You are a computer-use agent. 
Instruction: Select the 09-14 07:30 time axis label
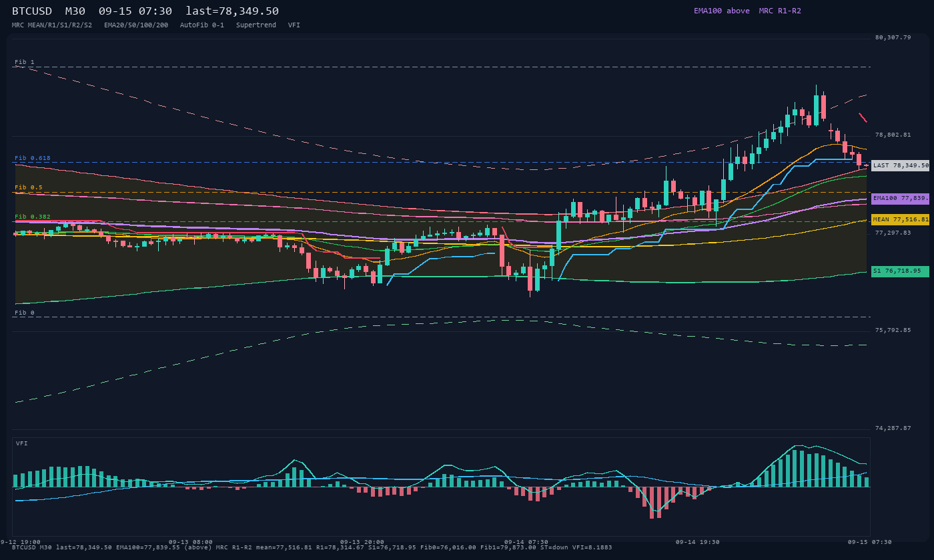pos(526,542)
